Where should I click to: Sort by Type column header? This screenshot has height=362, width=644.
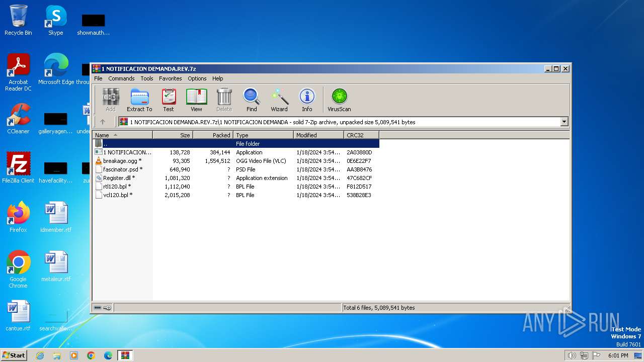[263, 135]
